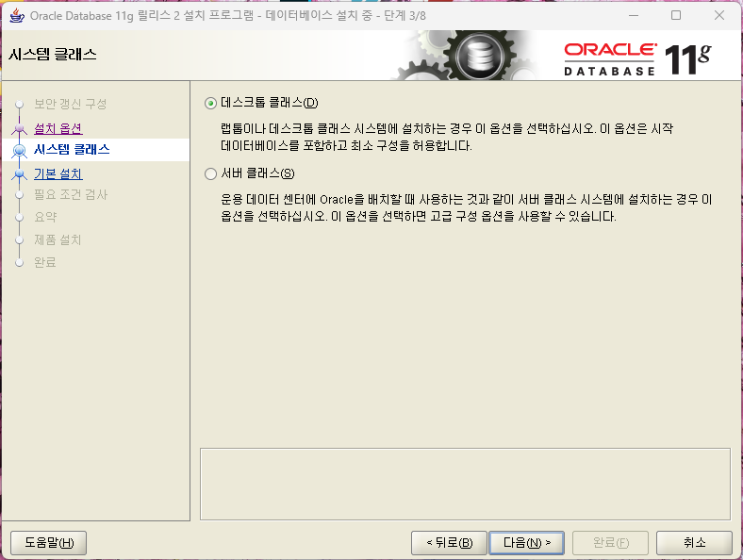
Task: Go to the 기본 설치 step link
Action: tap(58, 173)
